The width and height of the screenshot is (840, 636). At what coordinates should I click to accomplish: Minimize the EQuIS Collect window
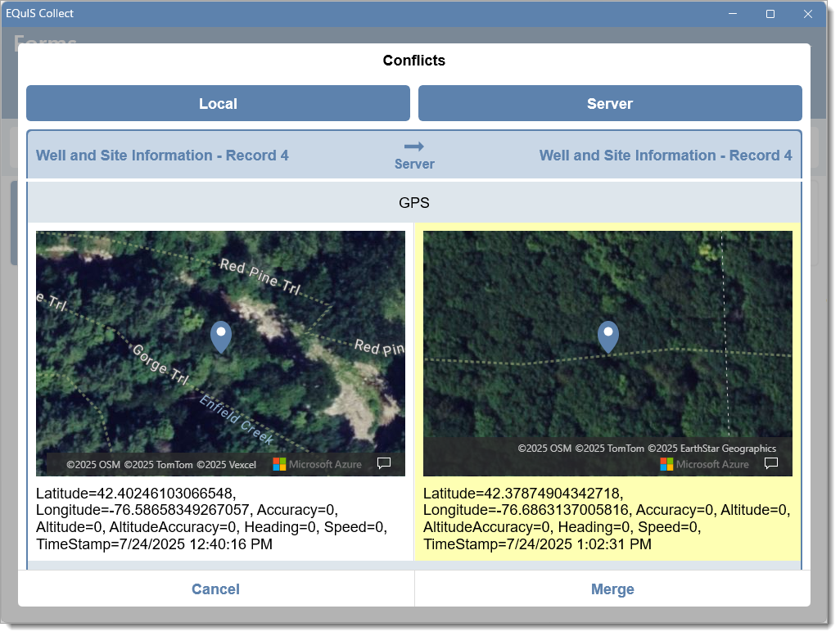733,14
